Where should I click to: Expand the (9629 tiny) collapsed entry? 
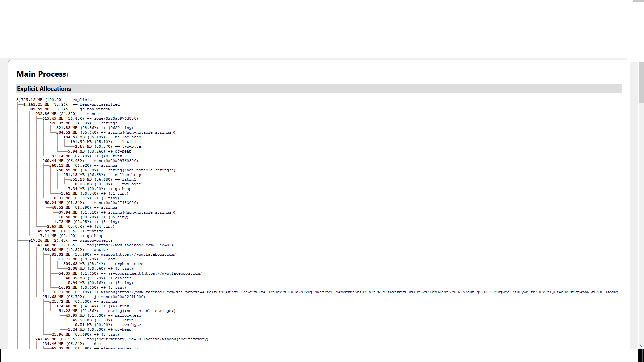tap(120, 128)
